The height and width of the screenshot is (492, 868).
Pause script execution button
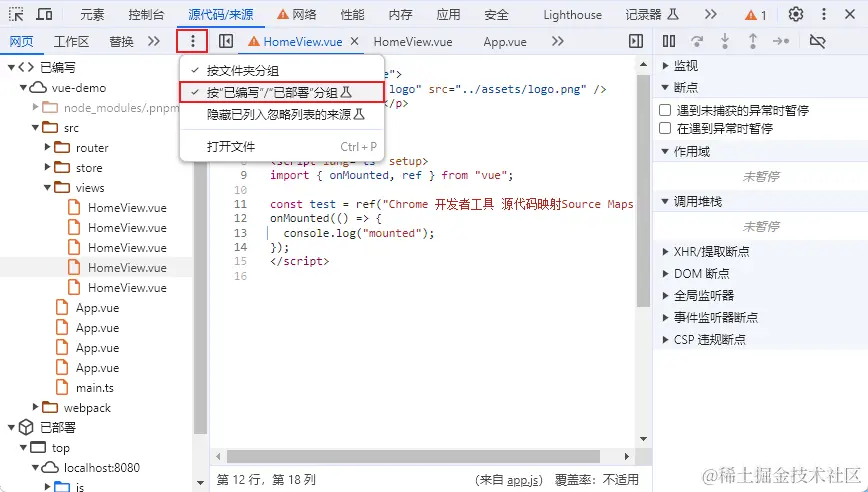tap(669, 42)
